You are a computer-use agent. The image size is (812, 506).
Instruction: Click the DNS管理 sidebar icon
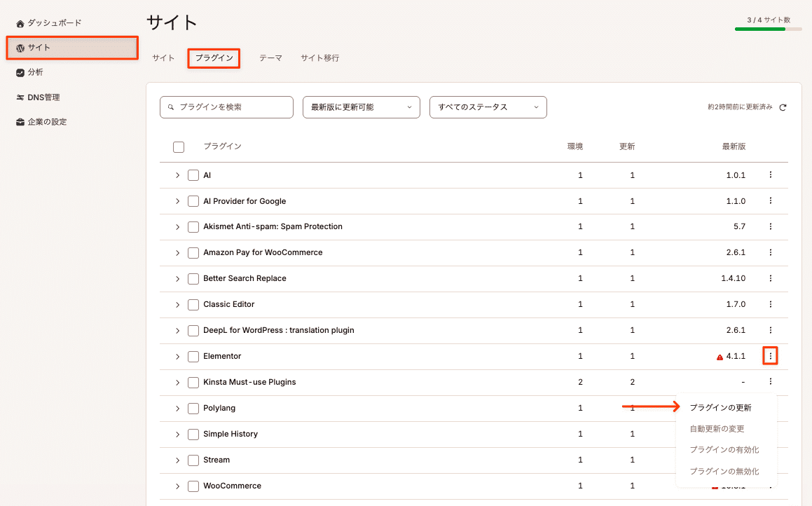pos(20,97)
